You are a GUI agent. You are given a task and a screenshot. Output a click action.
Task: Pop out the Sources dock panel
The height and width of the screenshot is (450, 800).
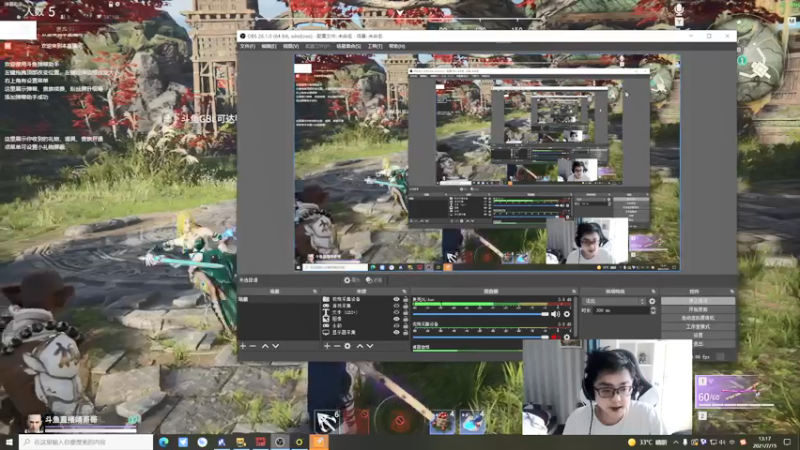pyautogui.click(x=404, y=291)
